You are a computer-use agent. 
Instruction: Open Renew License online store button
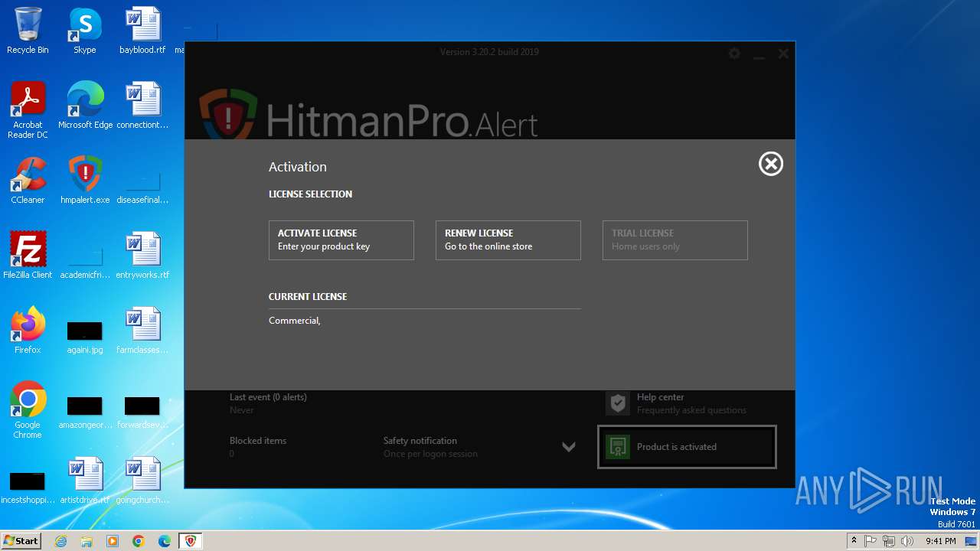point(508,240)
